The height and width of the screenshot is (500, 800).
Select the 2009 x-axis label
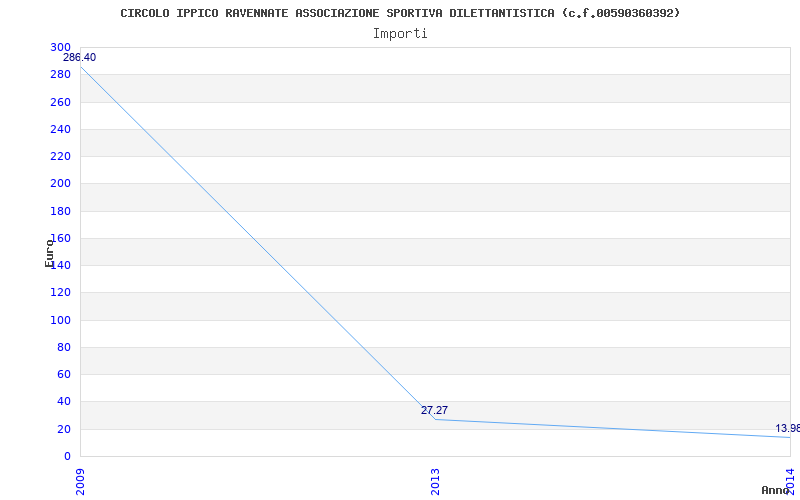[x=80, y=480]
